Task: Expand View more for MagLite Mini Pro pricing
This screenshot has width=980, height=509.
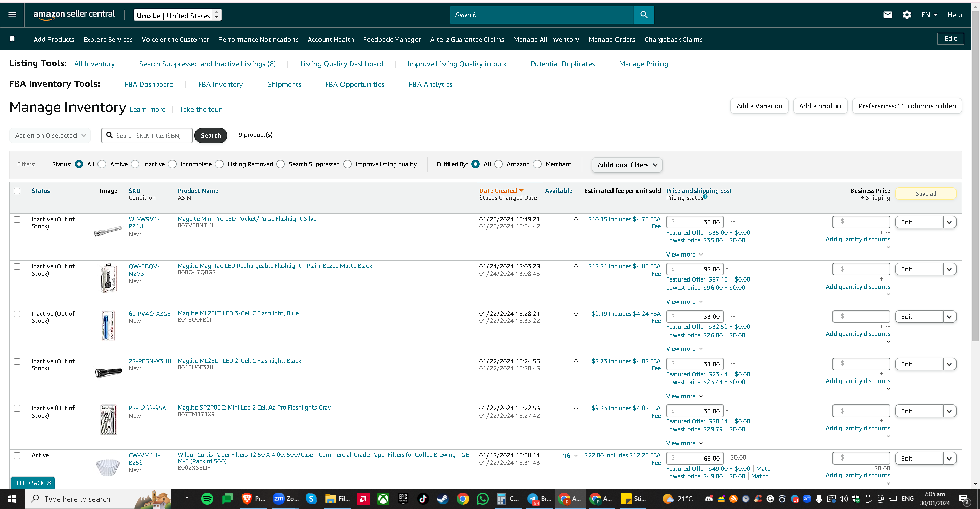Action: click(x=684, y=254)
